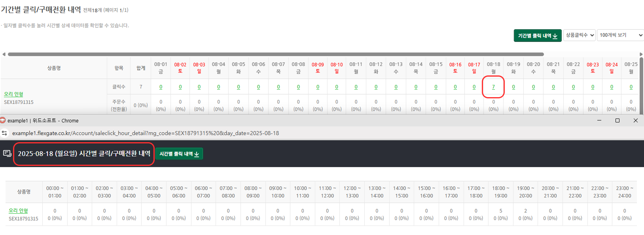The height and width of the screenshot is (235, 644).
Task: Click the 08-01 click count link
Action: tap(161, 87)
